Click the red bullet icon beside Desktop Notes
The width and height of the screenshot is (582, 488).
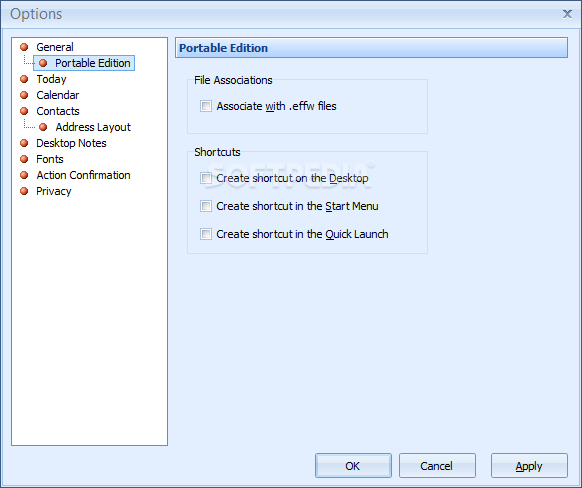(x=24, y=143)
